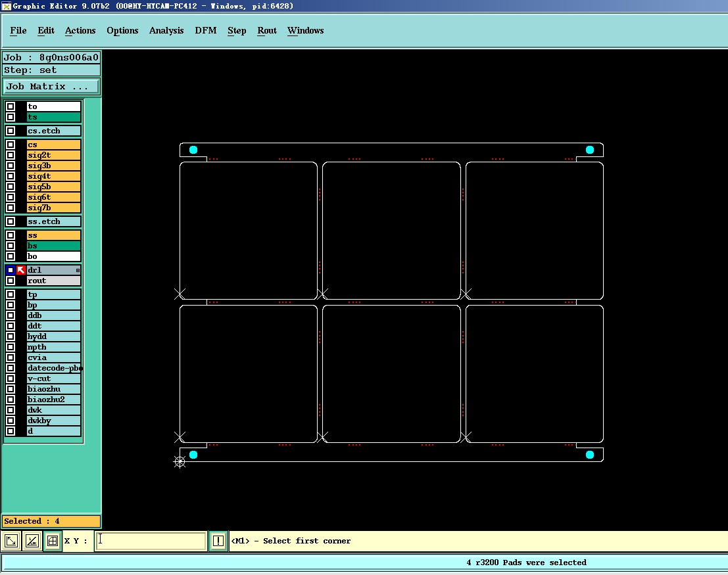The width and height of the screenshot is (728, 575).
Task: Select the ddb layer name
Action: pyautogui.click(x=53, y=315)
